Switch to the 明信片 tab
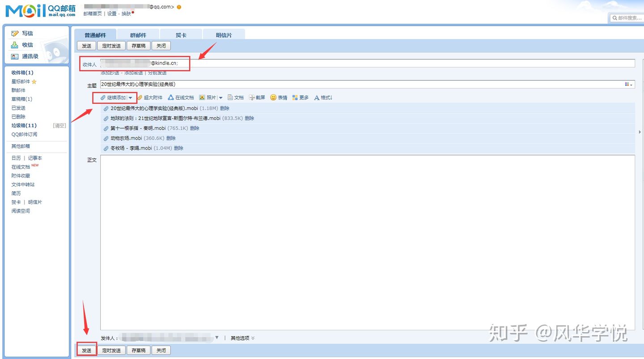Screen dimensions: 644x359 pyautogui.click(x=224, y=35)
